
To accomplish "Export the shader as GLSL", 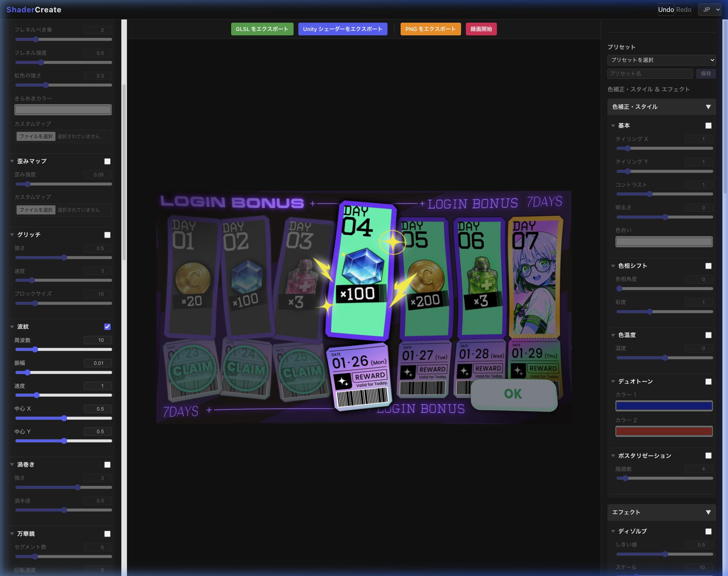I will 262,29.
